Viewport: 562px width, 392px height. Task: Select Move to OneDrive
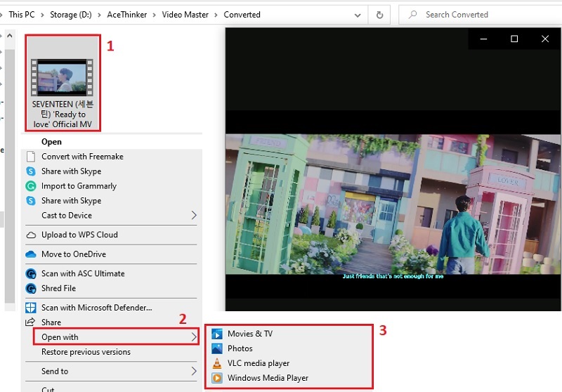pos(112,254)
